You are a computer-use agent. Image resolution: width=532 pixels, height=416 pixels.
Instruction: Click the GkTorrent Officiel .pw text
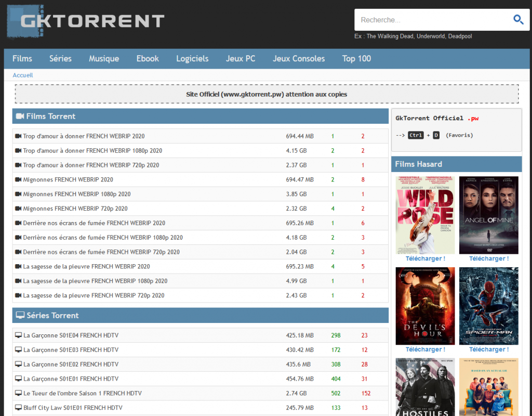437,118
